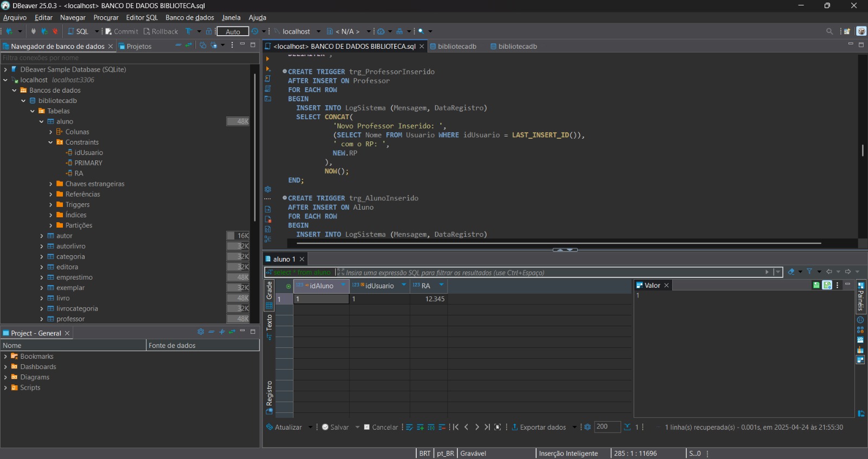This screenshot has width=868, height=459.
Task: Open the new SQL script button
Action: pos(78,31)
